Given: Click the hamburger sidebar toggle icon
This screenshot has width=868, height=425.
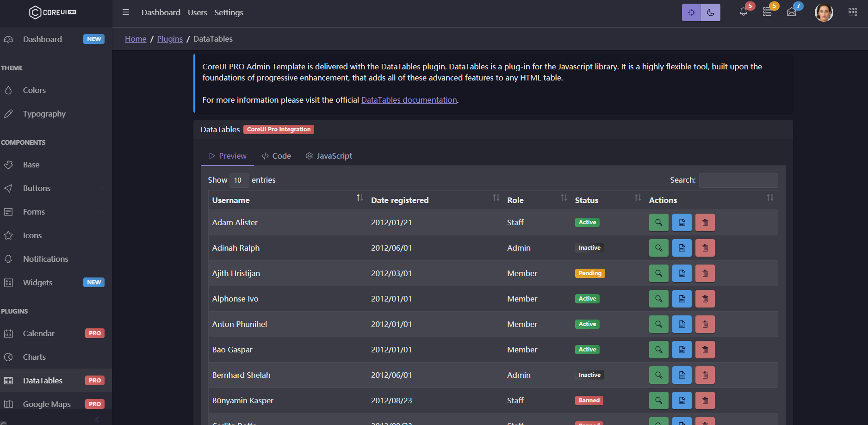Looking at the screenshot, I should [126, 12].
